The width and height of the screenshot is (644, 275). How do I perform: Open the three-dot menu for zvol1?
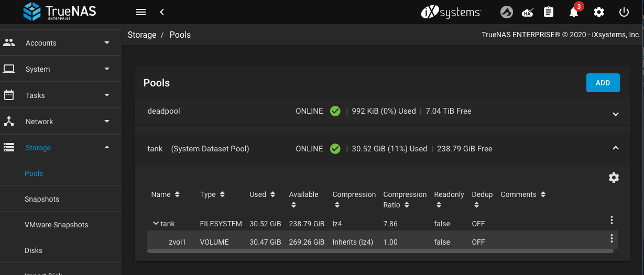tap(612, 239)
